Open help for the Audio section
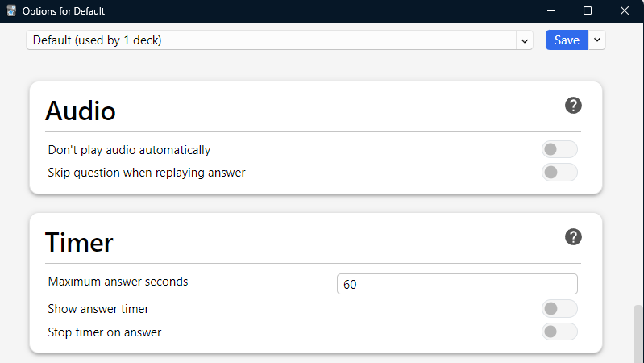 click(x=573, y=105)
